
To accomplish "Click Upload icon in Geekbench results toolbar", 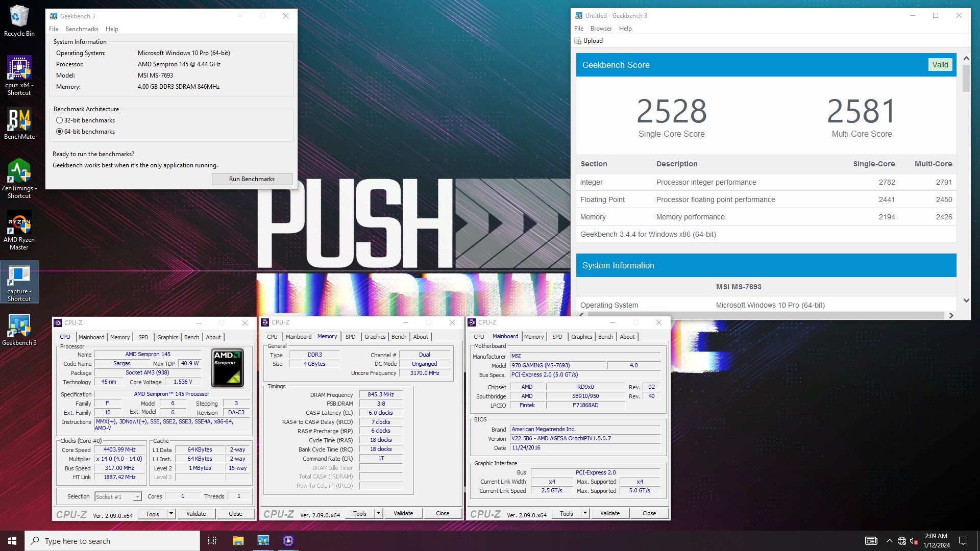I will 578,41.
